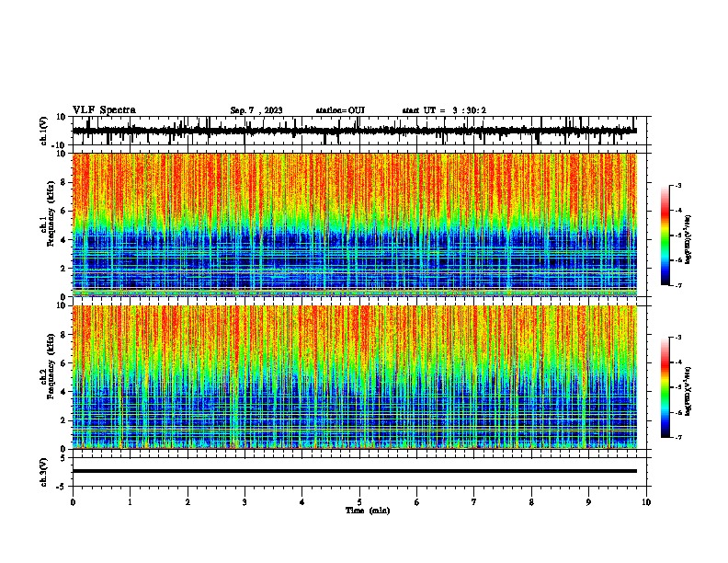Click the "station=OUI" header label
Screen dimensions: 728x563
tap(340, 110)
